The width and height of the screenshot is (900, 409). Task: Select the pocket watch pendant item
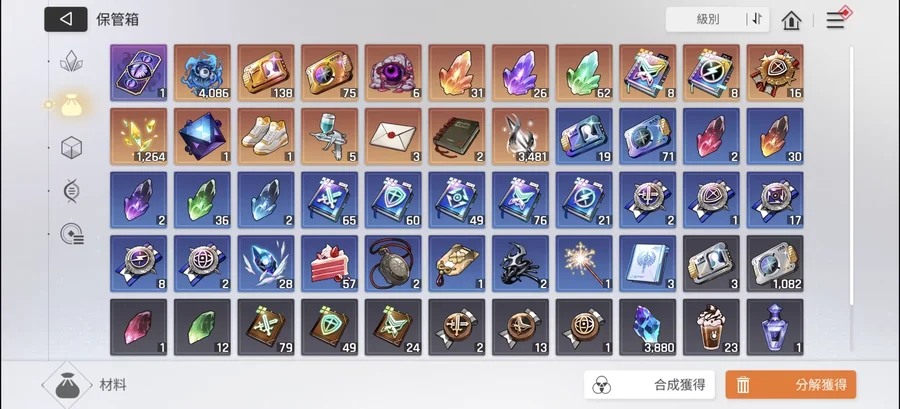coord(393,263)
